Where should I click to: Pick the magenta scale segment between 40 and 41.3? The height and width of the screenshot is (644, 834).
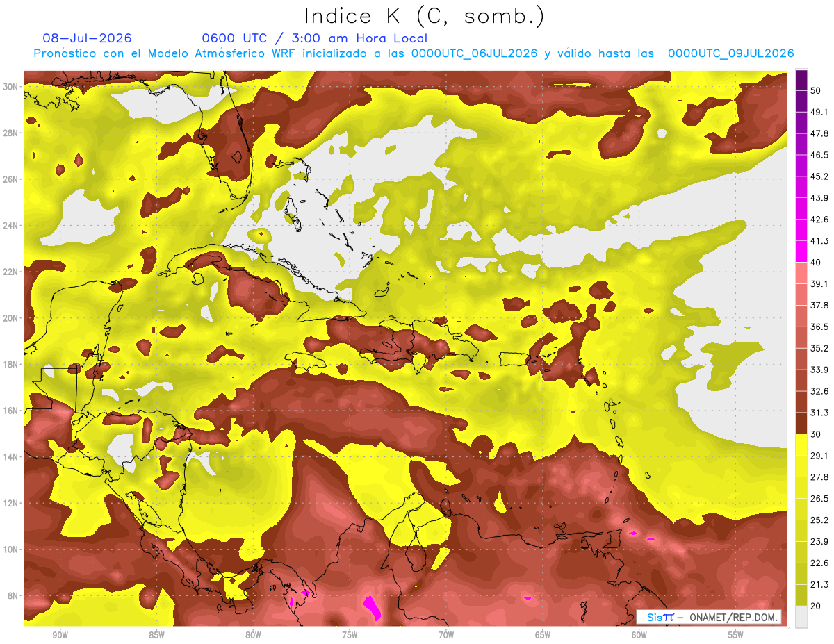point(801,251)
